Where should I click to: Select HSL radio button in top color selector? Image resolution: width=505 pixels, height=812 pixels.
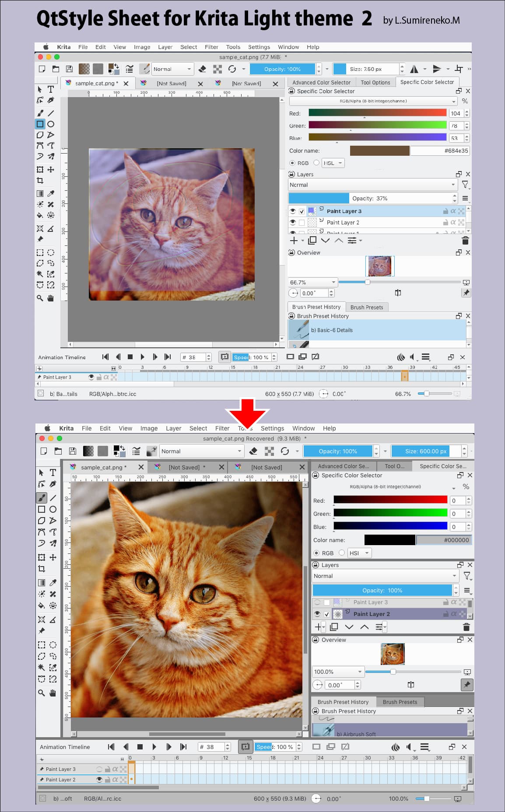316,163
